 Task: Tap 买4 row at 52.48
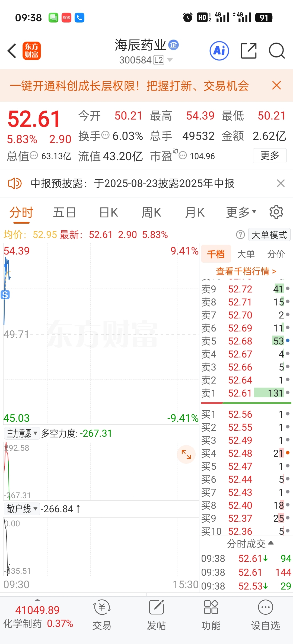(246, 453)
